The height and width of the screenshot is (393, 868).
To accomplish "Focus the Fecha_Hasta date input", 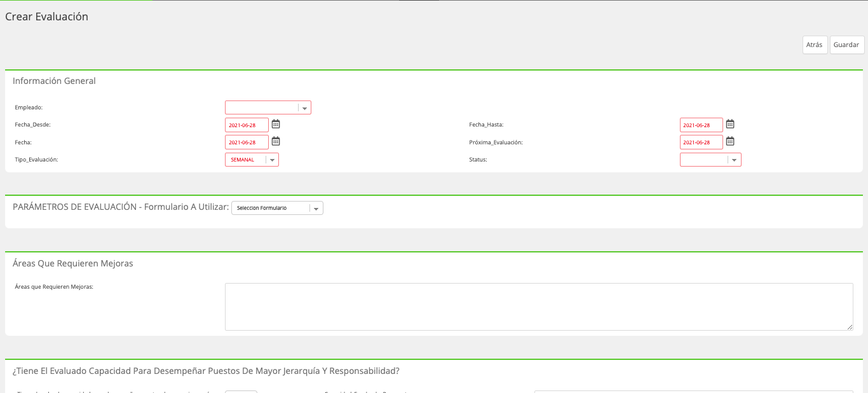I will click(702, 125).
